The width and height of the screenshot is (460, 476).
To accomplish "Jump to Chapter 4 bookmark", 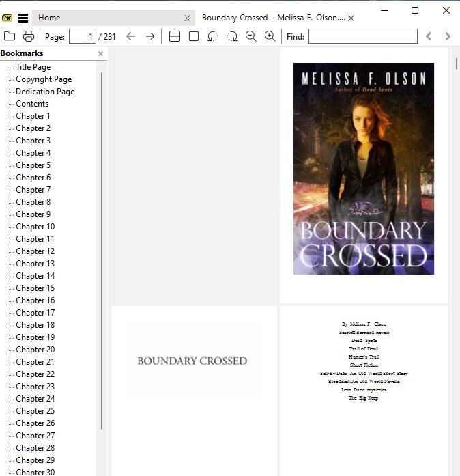I will point(33,153).
